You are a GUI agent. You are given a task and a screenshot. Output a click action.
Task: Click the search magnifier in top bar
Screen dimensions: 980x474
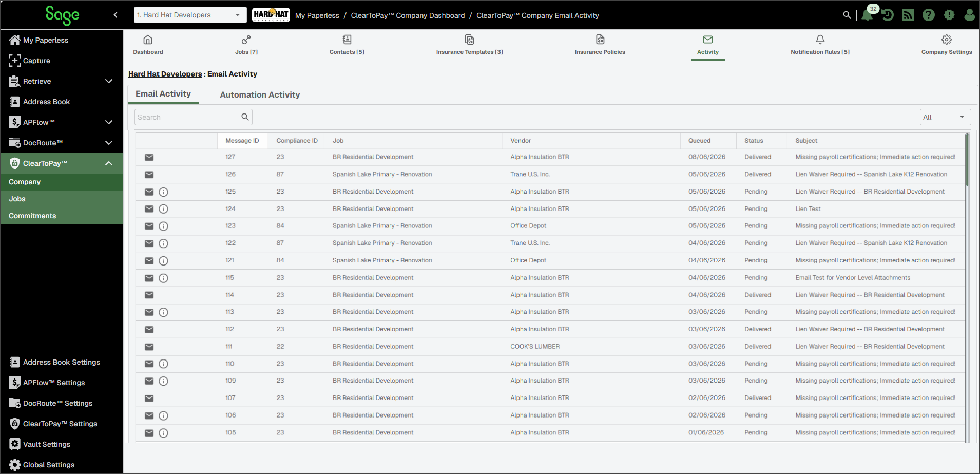(847, 15)
